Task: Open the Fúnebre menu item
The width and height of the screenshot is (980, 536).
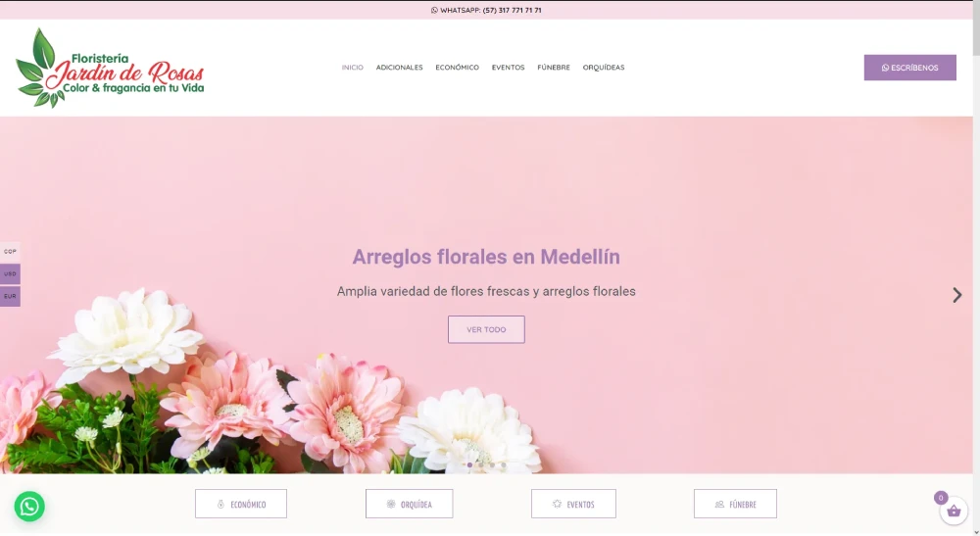Action: (x=554, y=68)
